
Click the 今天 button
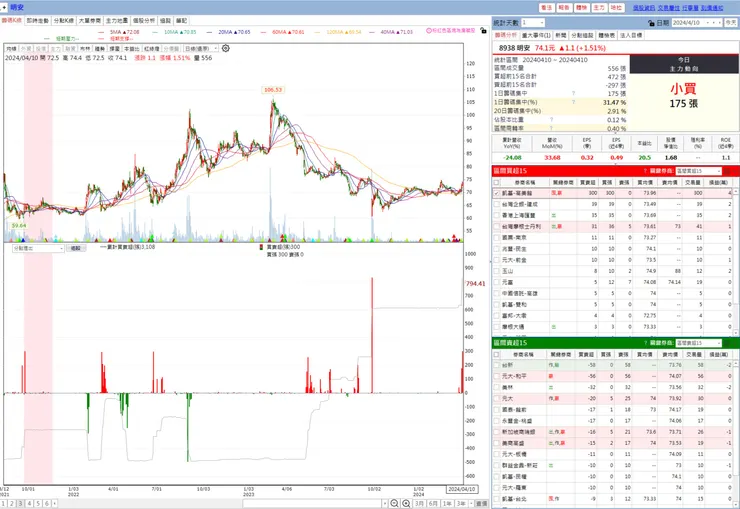click(x=731, y=23)
